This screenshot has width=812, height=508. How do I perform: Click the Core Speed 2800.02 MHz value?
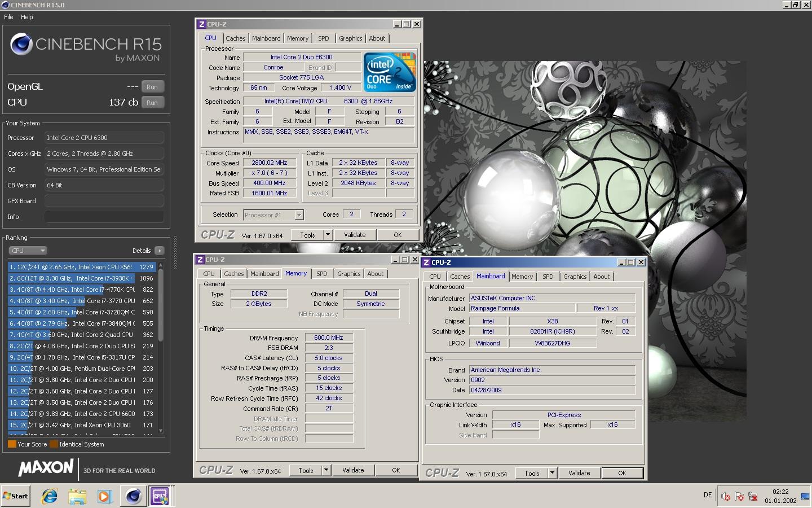click(x=270, y=163)
